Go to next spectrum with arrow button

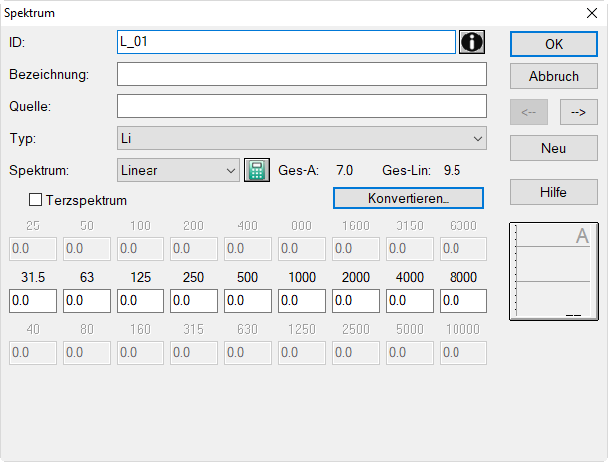578,112
